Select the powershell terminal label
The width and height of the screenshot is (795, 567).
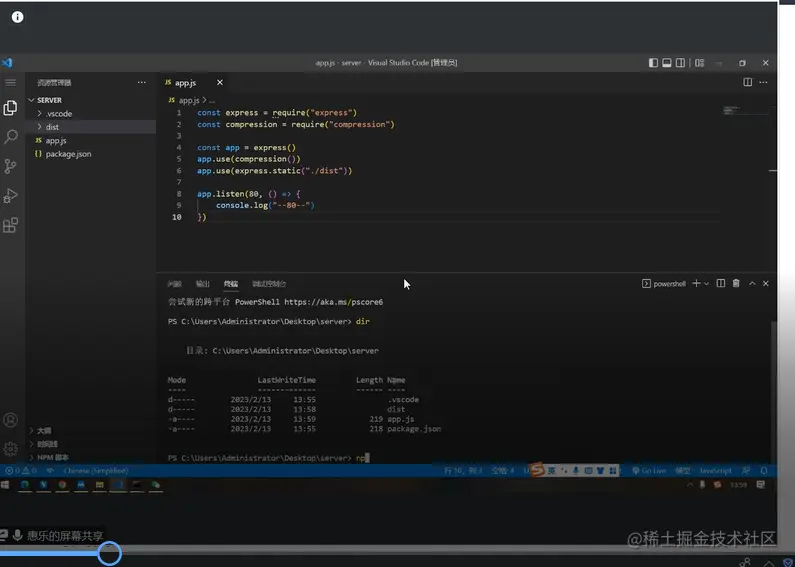(x=664, y=284)
